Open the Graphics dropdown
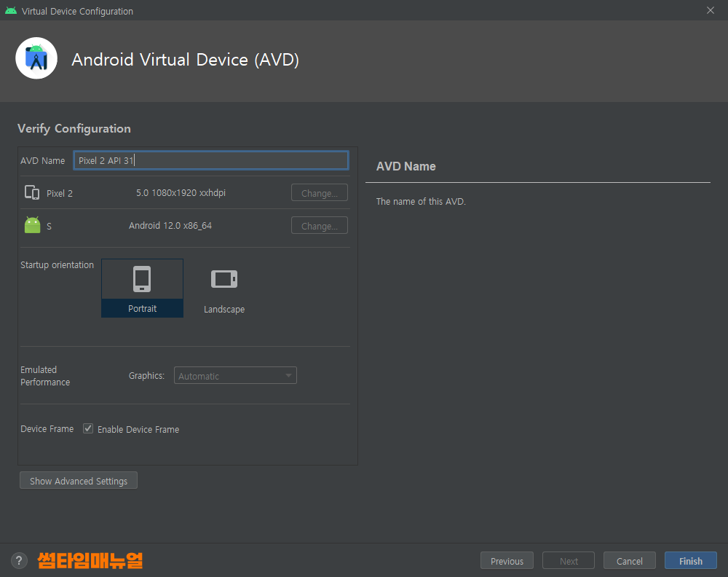Viewport: 728px width, 577px height. [x=235, y=375]
